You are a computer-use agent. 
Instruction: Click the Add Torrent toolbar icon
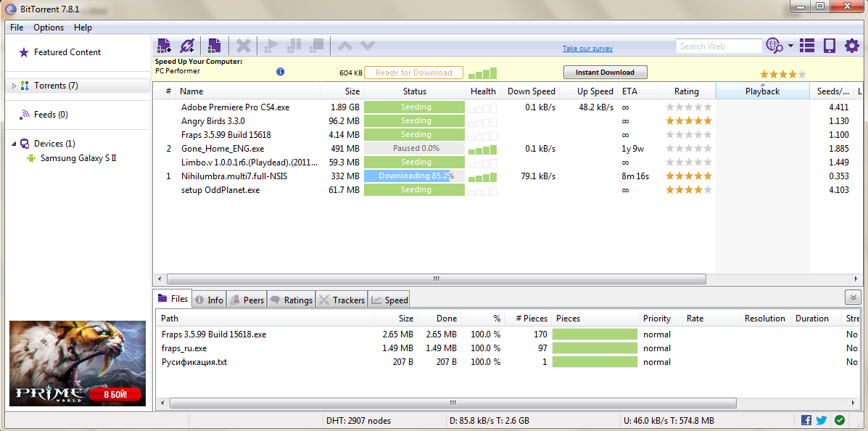tap(165, 46)
